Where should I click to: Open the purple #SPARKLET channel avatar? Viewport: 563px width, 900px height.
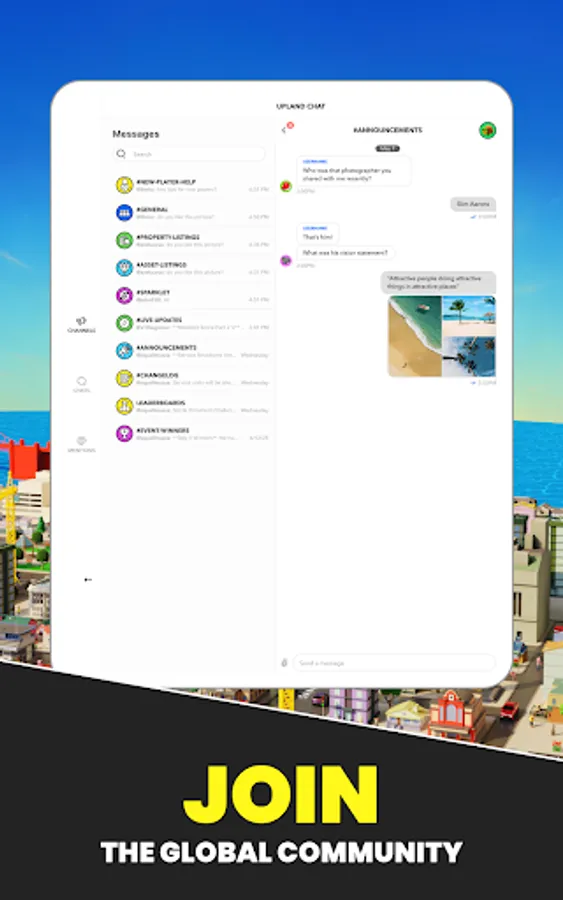[125, 295]
